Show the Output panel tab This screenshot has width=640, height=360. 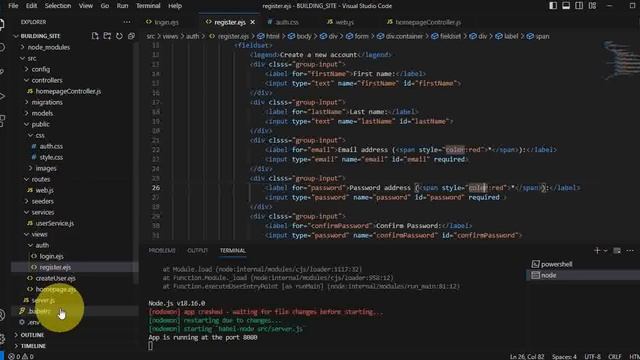pos(198,251)
